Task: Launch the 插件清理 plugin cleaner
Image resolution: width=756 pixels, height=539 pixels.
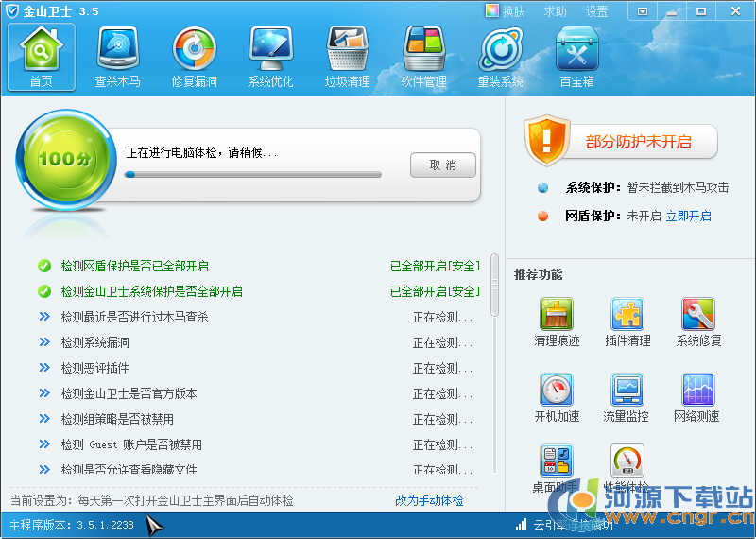Action: coord(627,322)
